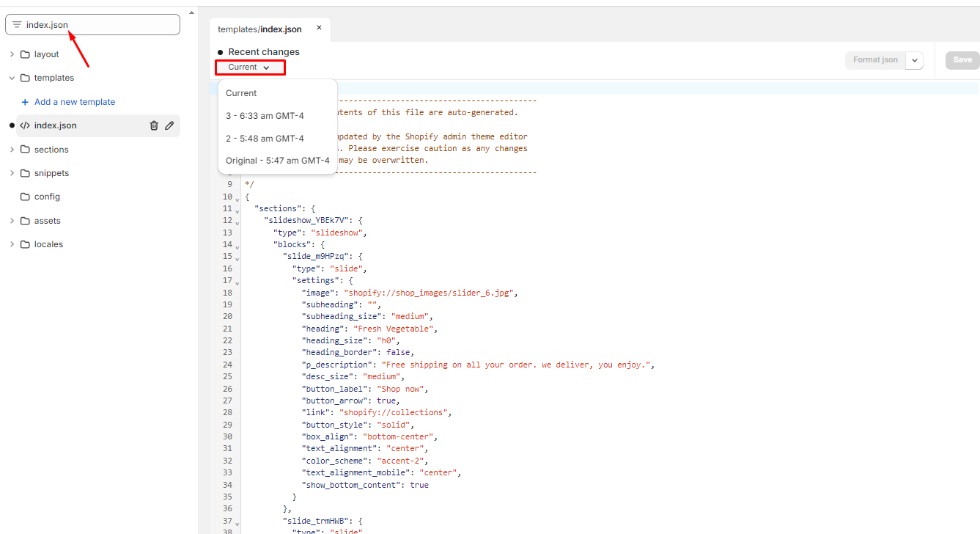
Task: Click the code file icon next to index.json
Action: pyautogui.click(x=25, y=125)
